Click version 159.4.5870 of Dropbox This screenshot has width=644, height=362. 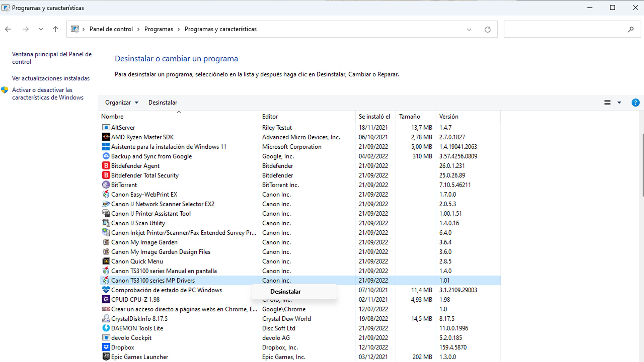tap(453, 347)
